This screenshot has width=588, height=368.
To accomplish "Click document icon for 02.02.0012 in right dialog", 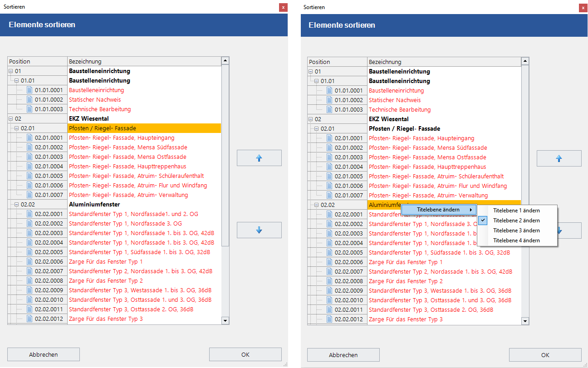I will 330,319.
